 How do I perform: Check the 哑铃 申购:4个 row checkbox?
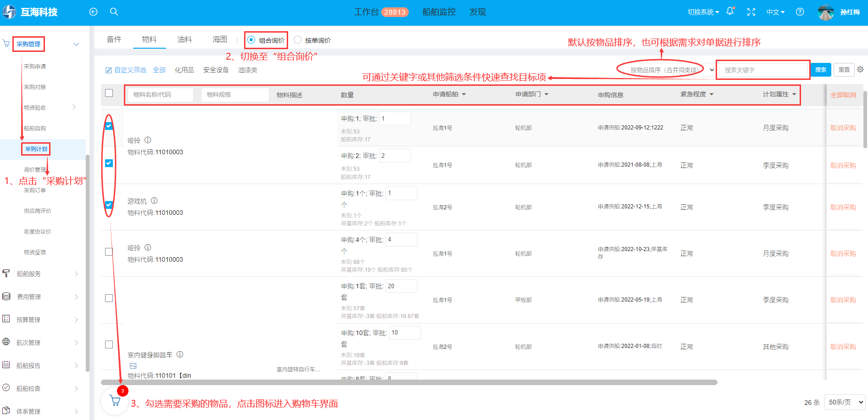click(x=109, y=252)
